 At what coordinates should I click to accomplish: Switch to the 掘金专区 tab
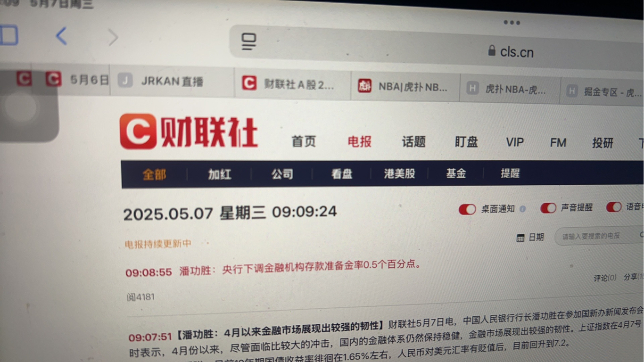click(603, 91)
